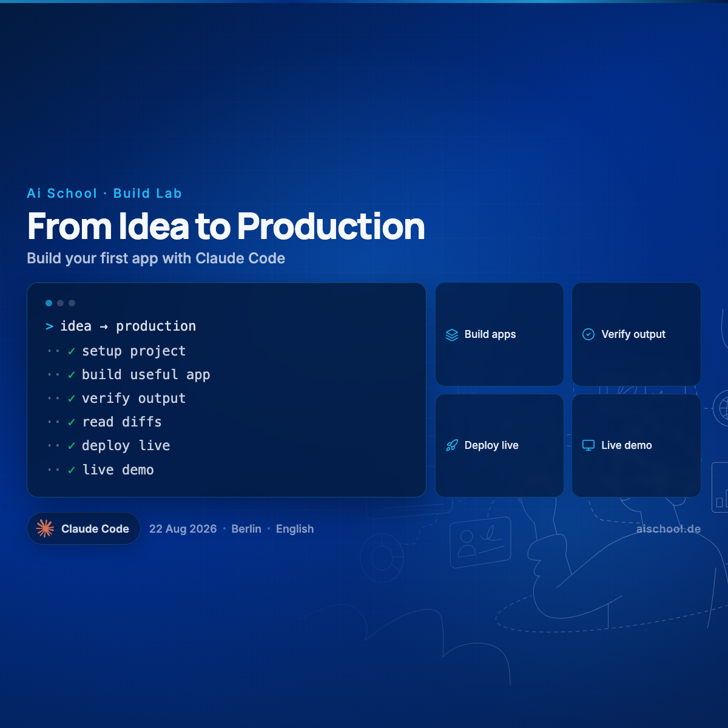Click the check-circle icon beside Verify output
This screenshot has width=728, height=728.
click(588, 334)
